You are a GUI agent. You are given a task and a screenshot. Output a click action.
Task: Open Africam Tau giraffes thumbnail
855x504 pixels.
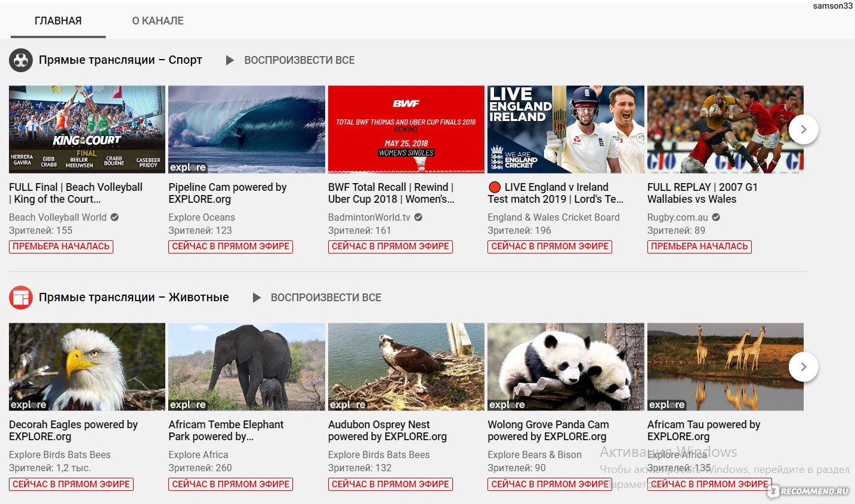[726, 367]
